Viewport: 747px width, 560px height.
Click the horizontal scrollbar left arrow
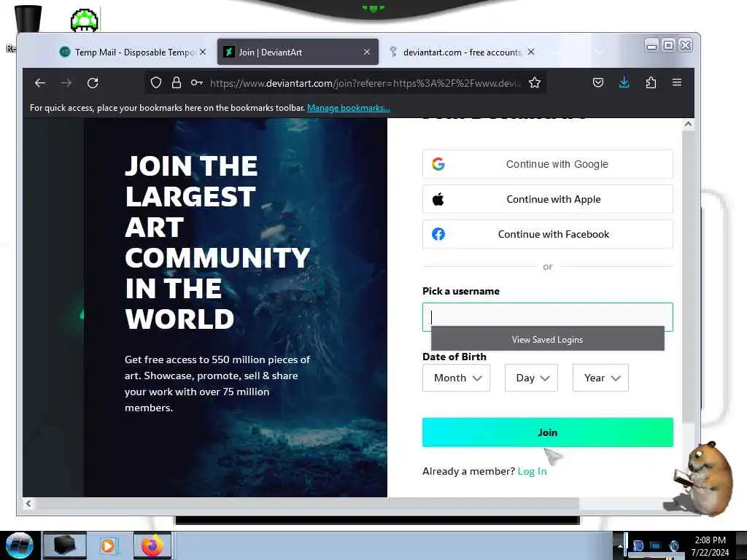pyautogui.click(x=28, y=503)
